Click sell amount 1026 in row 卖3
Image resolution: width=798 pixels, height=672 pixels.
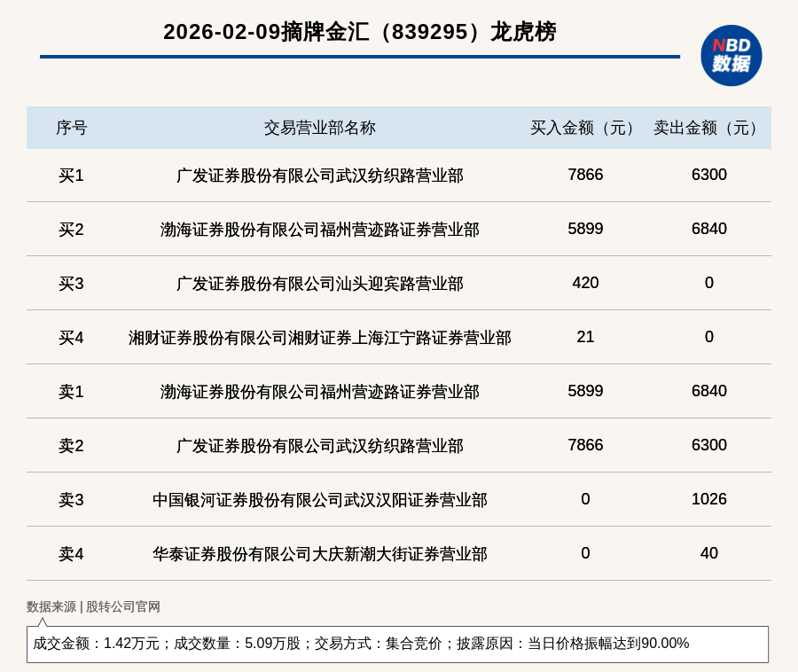[708, 499]
